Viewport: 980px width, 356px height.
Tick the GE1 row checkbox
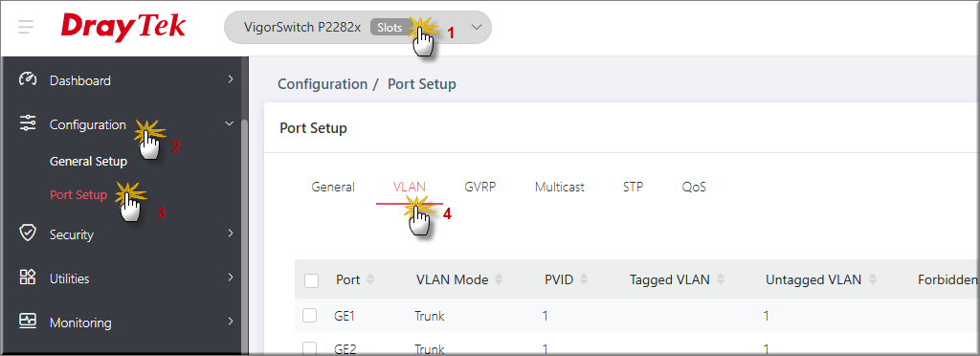point(310,316)
